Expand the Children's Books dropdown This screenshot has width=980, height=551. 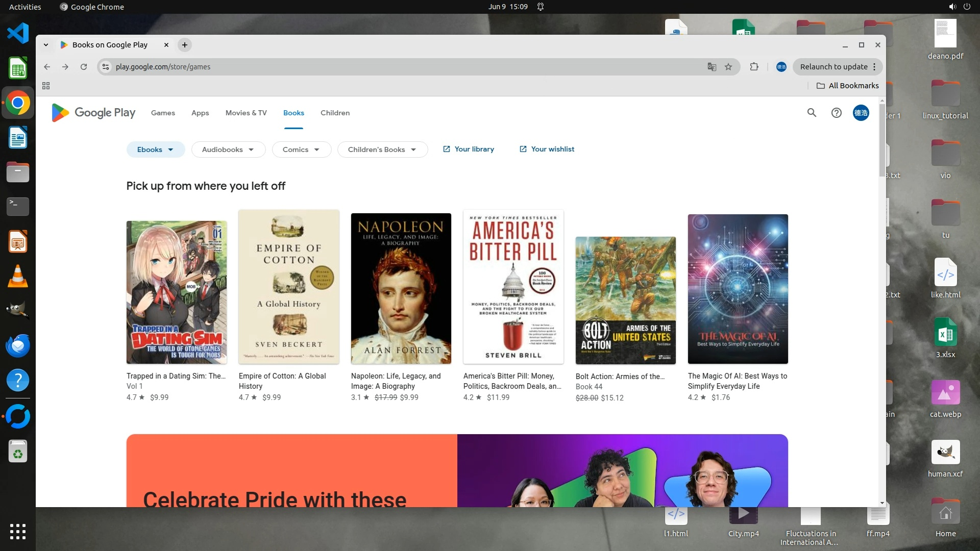point(382,149)
